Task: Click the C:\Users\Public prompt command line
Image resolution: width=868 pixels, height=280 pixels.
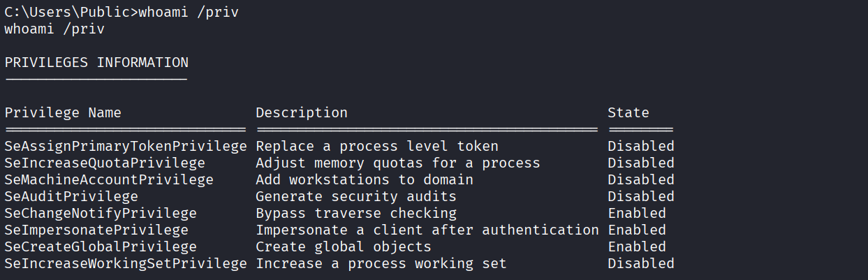Action: tap(122, 13)
